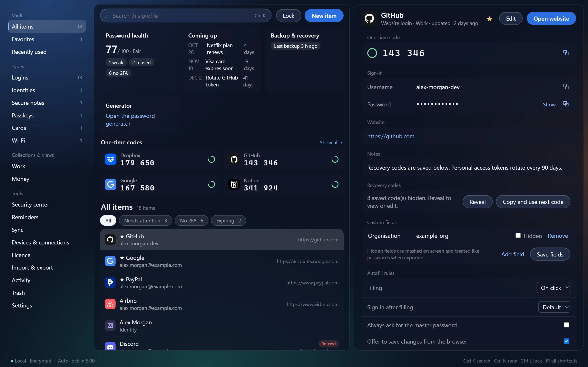Image resolution: width=588 pixels, height=367 pixels.
Task: Click the Google code countdown ring
Action: 211,185
